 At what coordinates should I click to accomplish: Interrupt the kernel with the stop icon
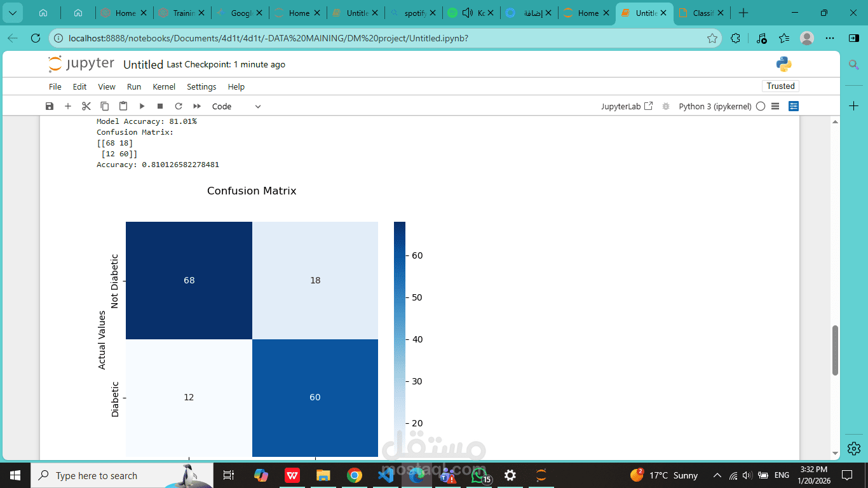(x=160, y=106)
